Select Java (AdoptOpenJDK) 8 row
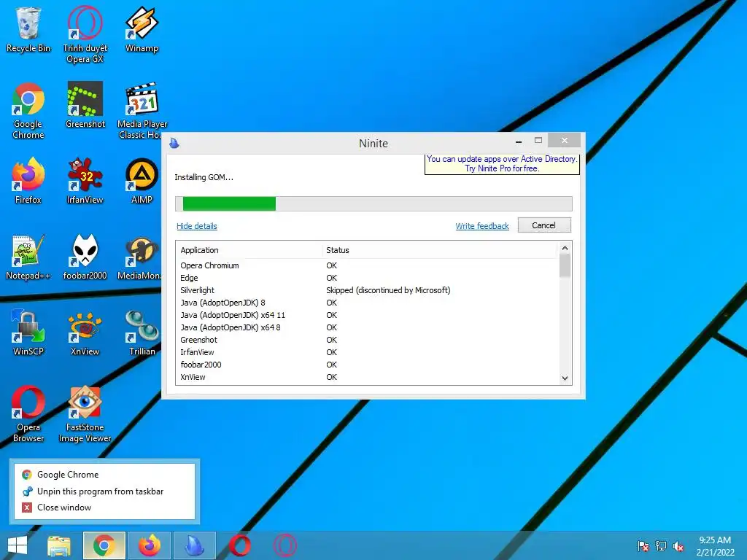 point(368,303)
